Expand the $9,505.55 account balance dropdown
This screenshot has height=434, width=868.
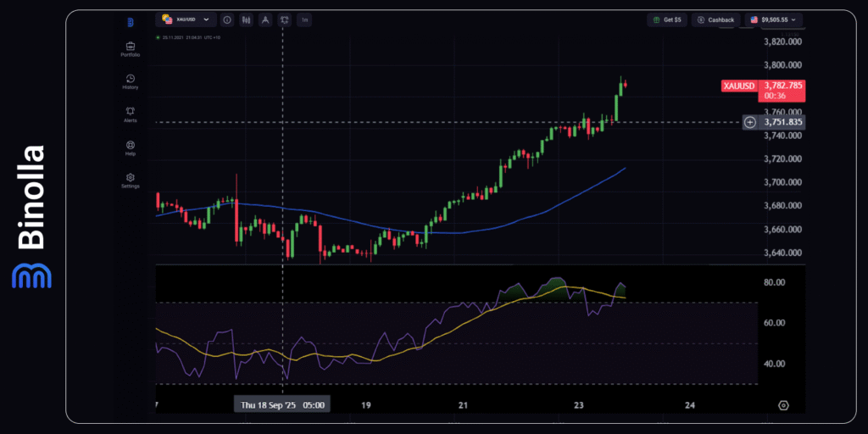(x=774, y=19)
